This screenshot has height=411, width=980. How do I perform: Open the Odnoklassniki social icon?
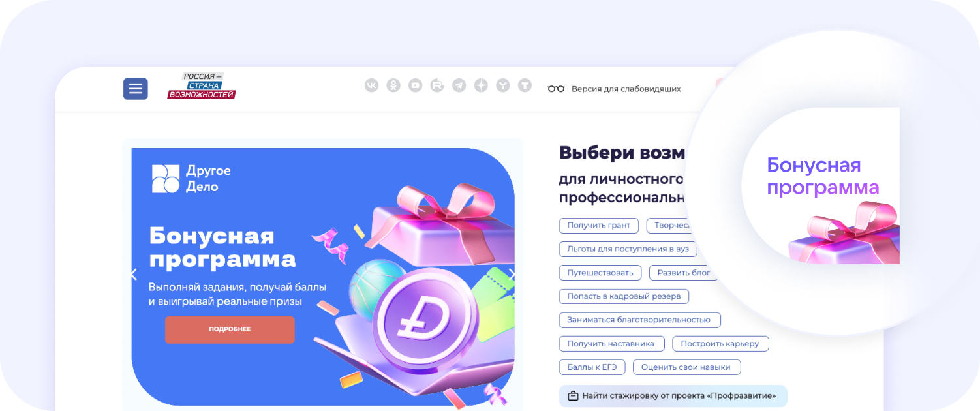pyautogui.click(x=393, y=85)
